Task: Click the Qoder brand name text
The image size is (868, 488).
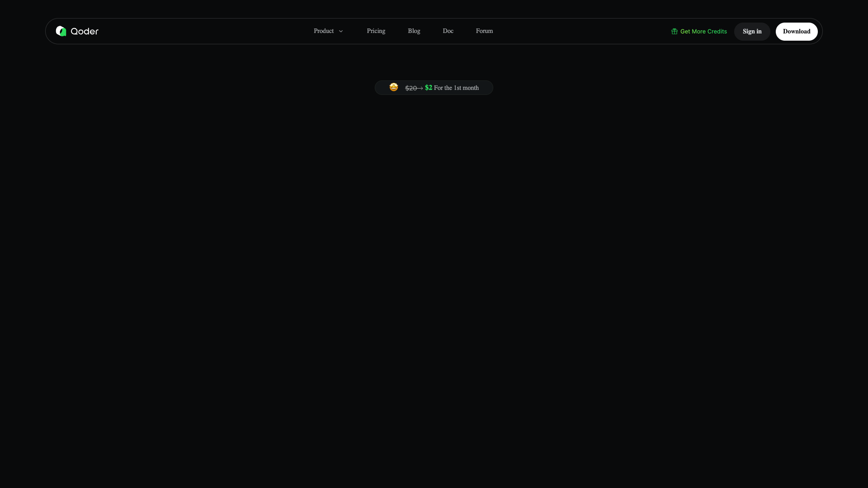Action: click(85, 31)
